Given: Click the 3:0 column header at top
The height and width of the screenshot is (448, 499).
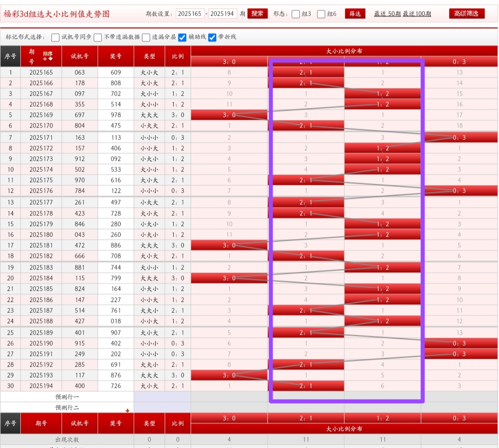Looking at the screenshot, I should tap(229, 61).
